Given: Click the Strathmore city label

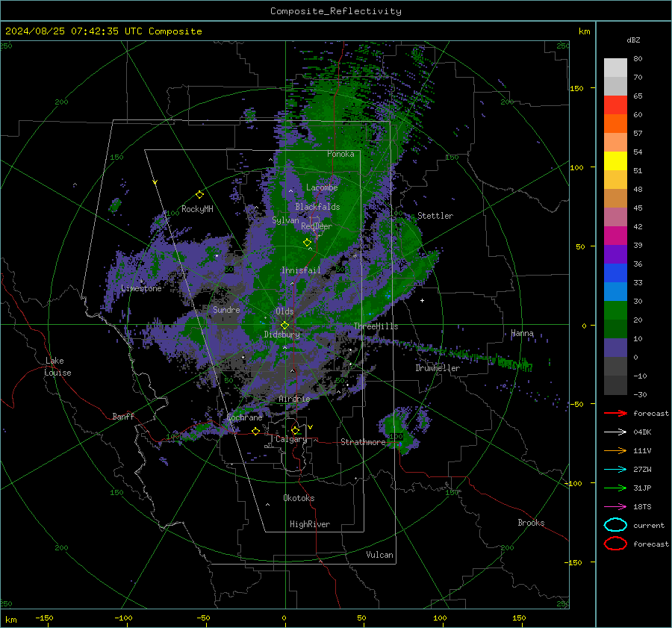Looking at the screenshot, I should click(x=364, y=442).
